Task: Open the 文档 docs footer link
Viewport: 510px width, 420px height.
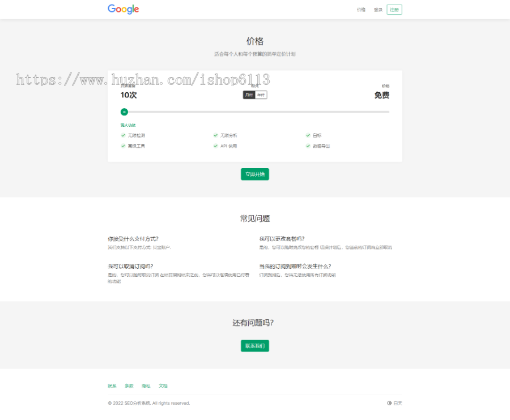Action: (x=163, y=386)
